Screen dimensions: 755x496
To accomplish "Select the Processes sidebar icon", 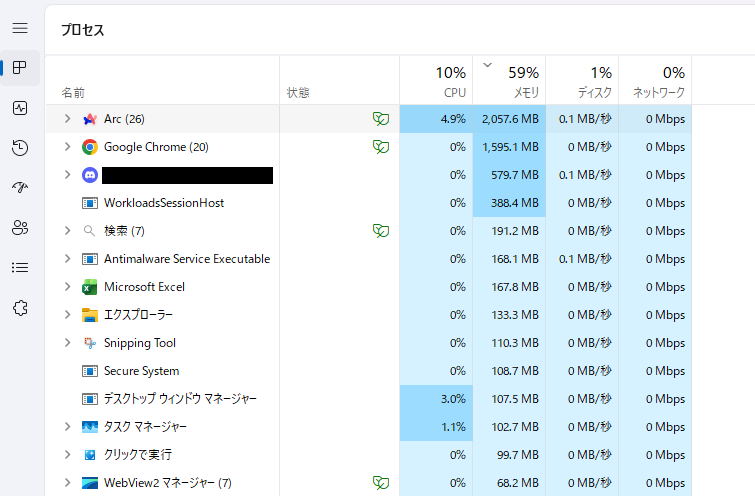I will 20,67.
